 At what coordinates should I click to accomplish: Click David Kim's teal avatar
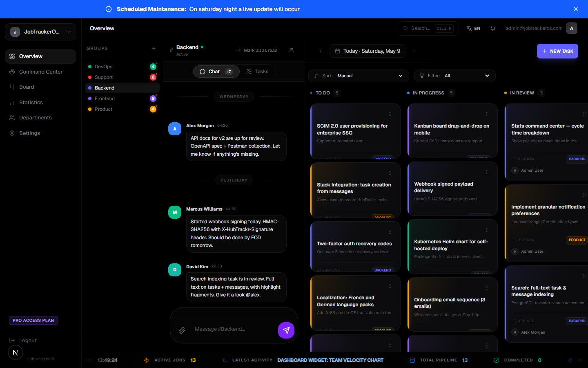[175, 270]
